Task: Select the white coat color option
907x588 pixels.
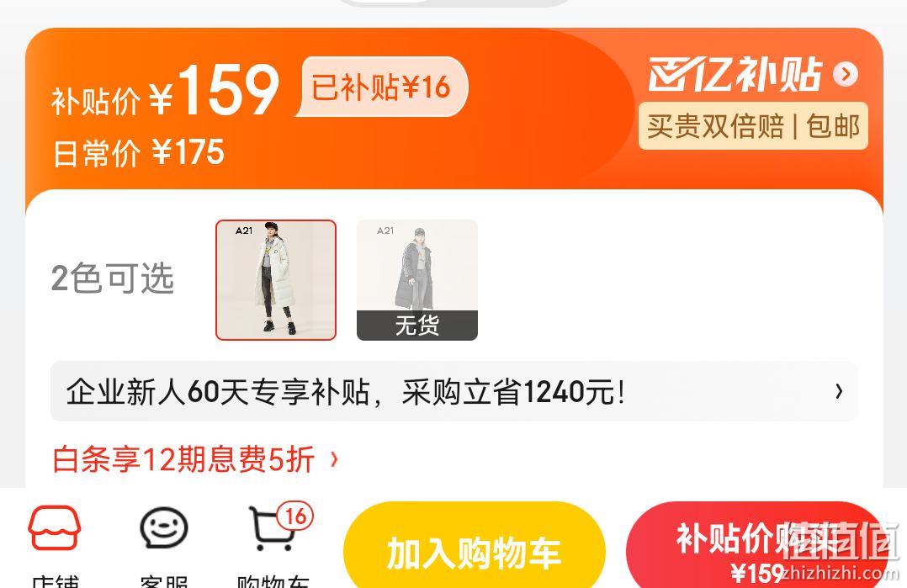Action: coord(276,280)
